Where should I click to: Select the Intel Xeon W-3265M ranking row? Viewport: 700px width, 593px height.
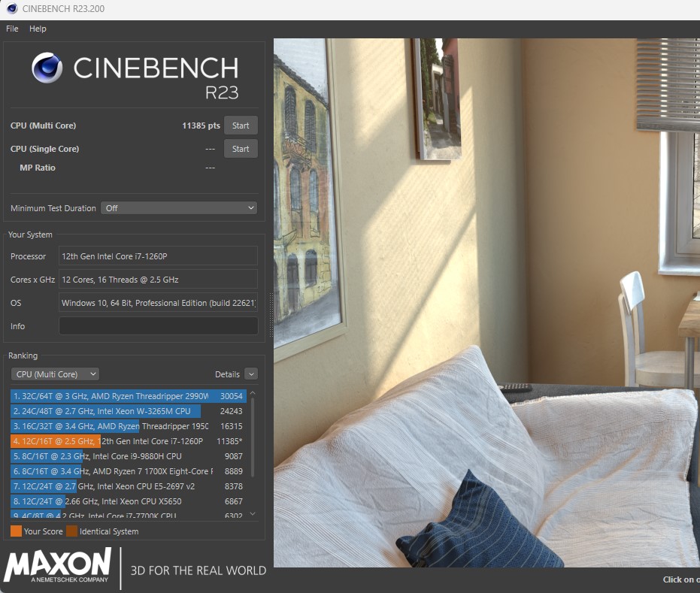(128, 411)
